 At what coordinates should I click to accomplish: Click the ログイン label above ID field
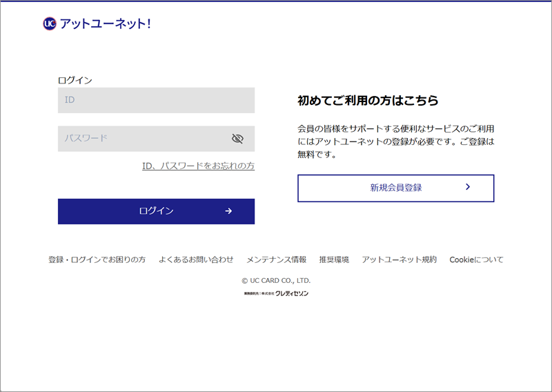[75, 80]
